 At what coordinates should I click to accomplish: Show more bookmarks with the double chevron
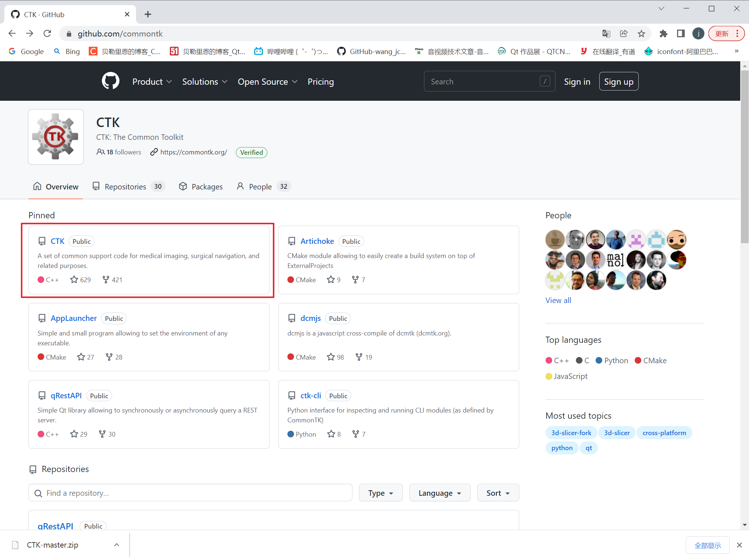[737, 51]
